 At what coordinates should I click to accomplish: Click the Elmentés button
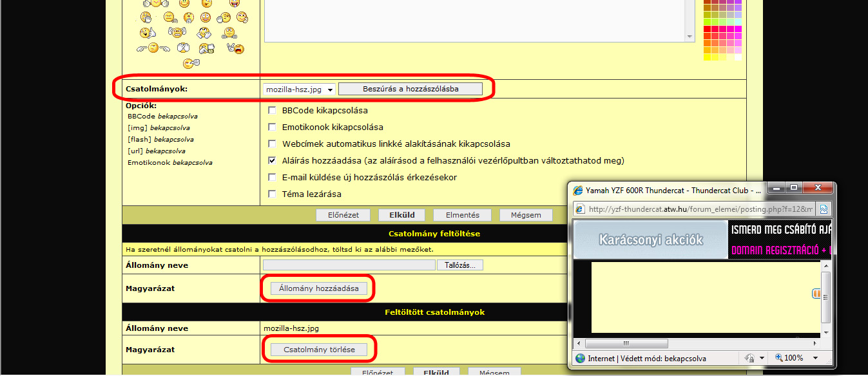tap(461, 215)
